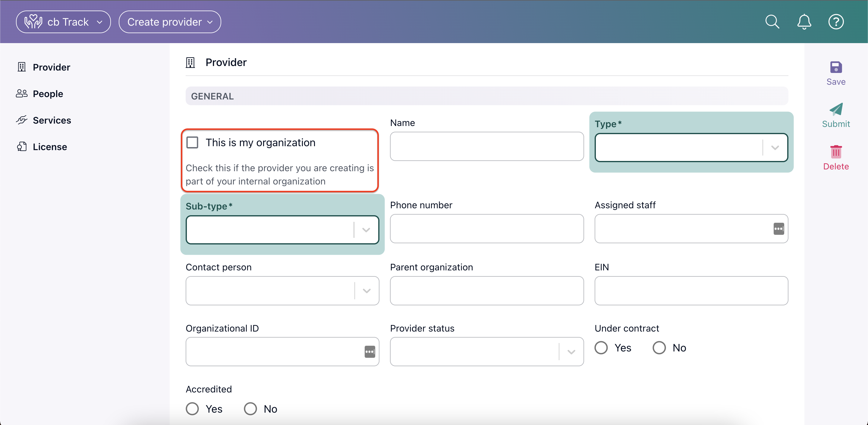Click the Parent organization input field
The height and width of the screenshot is (425, 868).
point(486,291)
